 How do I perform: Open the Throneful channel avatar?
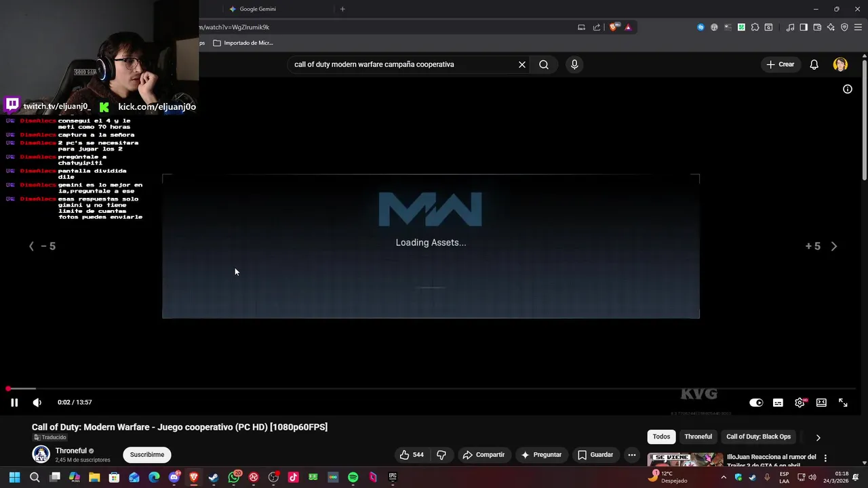[41, 454]
